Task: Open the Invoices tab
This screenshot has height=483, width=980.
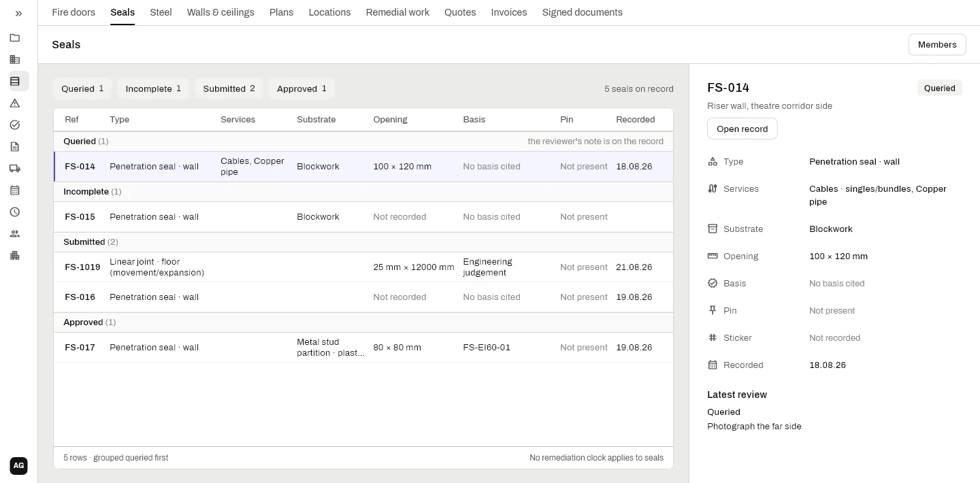Action: pyautogui.click(x=509, y=12)
